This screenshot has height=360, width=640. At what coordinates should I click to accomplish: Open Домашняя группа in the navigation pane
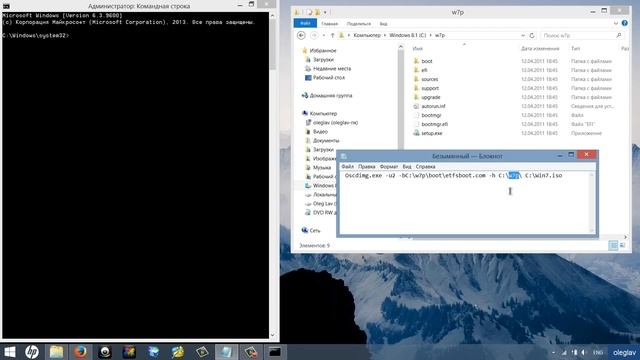[x=331, y=96]
